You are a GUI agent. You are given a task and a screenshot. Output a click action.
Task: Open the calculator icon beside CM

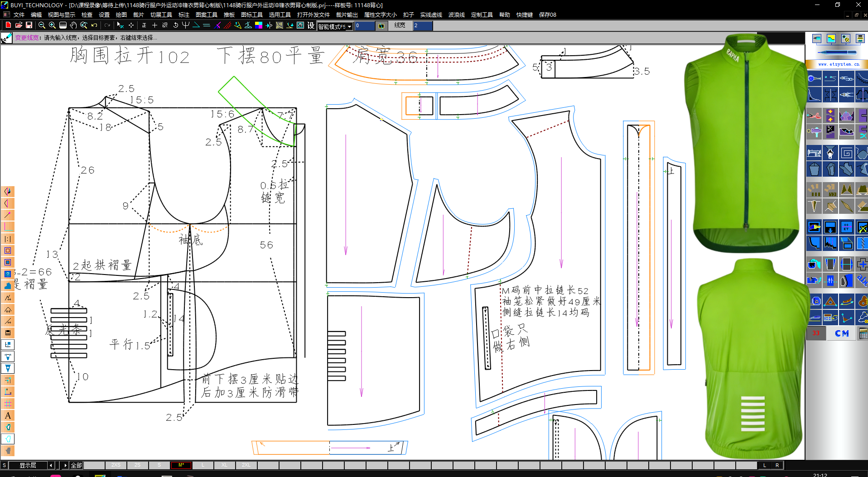click(x=863, y=334)
